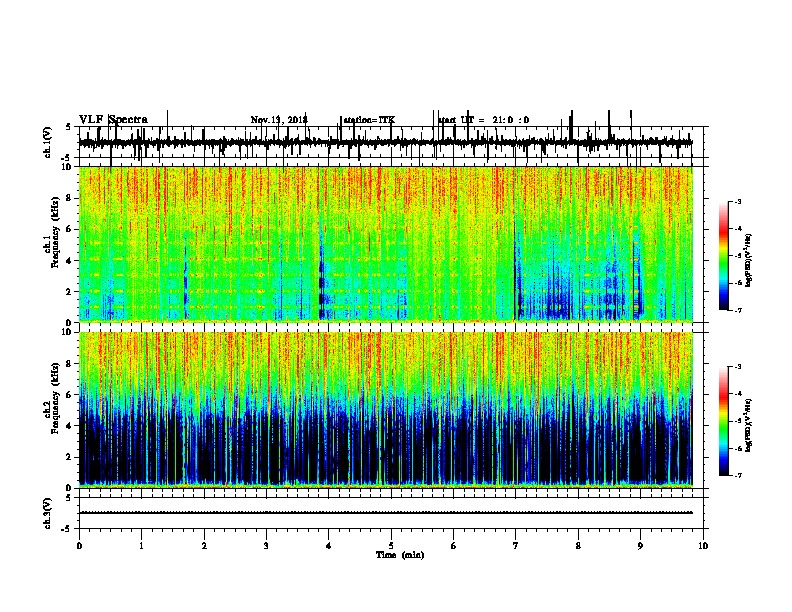Click the time axis tick label '3'
This screenshot has height=612, width=792.
266,546
